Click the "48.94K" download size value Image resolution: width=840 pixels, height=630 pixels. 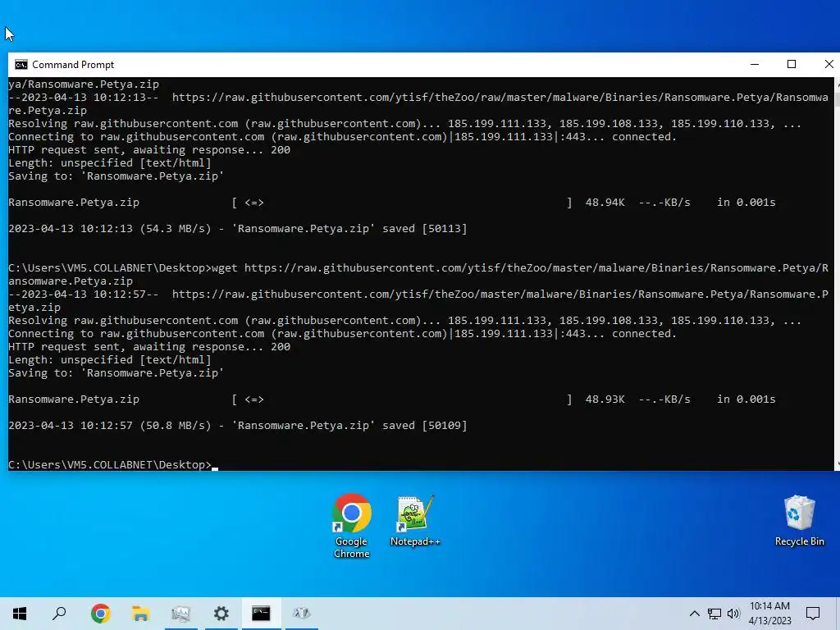click(x=605, y=203)
